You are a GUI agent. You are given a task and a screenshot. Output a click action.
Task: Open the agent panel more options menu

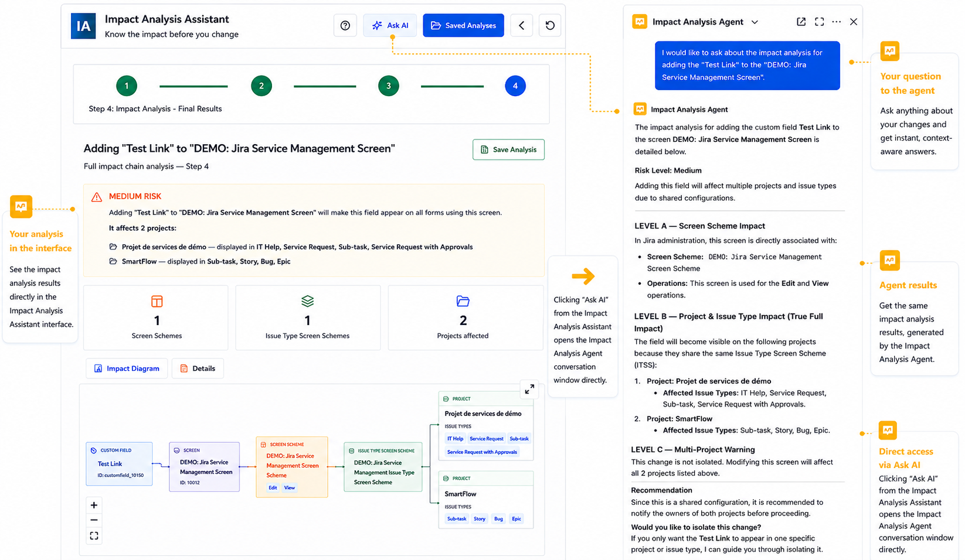pos(837,22)
